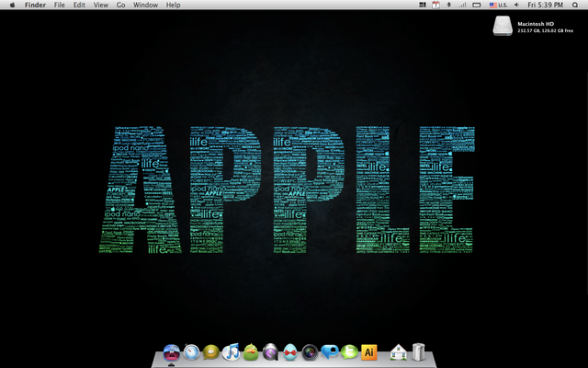This screenshot has width=588, height=368.
Task: Open the camera lens app in dock
Action: [311, 351]
